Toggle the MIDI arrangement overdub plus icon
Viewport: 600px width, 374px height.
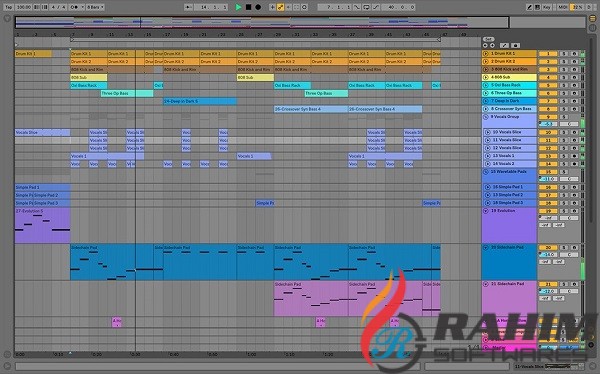[272, 7]
